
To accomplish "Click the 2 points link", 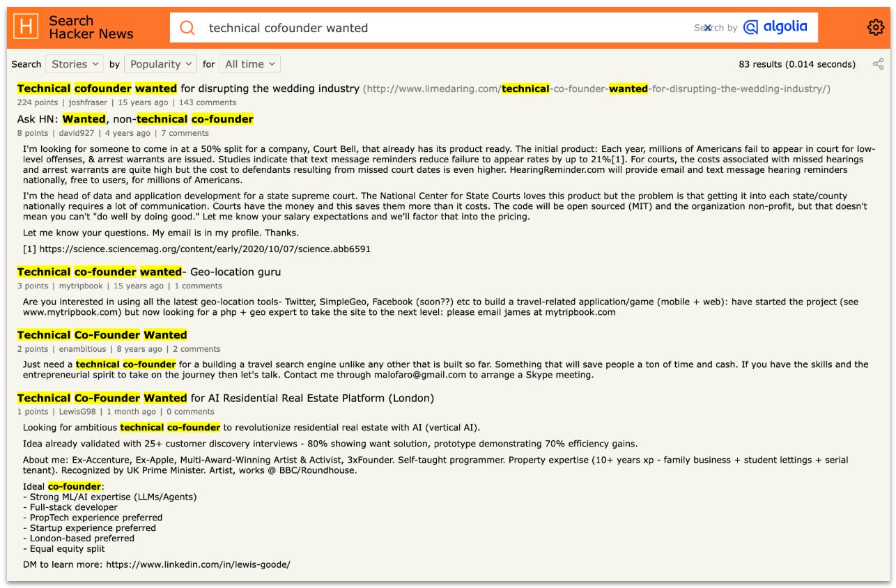I will pyautogui.click(x=33, y=349).
